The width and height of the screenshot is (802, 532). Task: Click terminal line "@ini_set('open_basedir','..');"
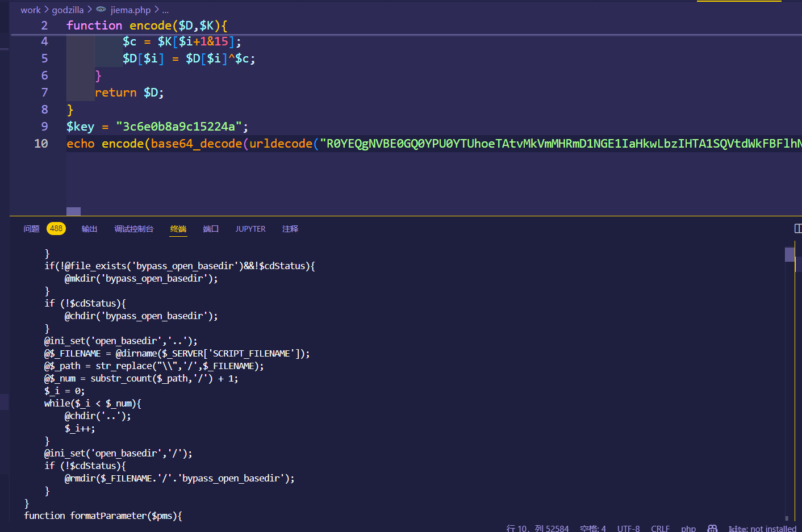click(121, 341)
